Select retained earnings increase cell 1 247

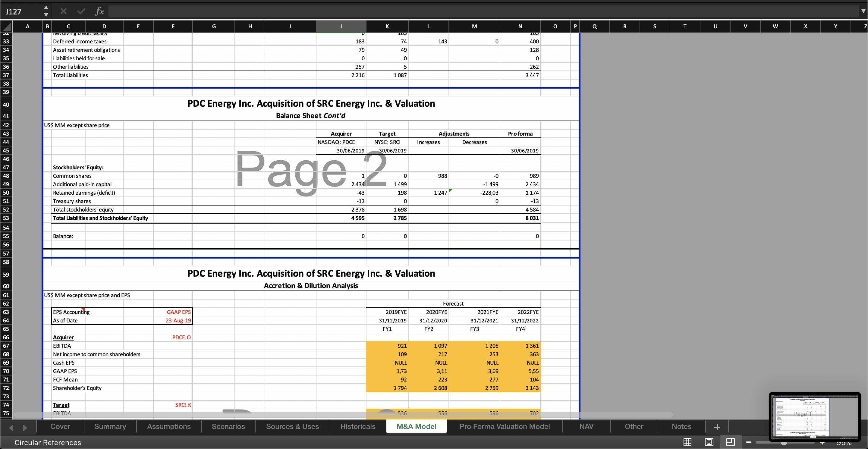pyautogui.click(x=428, y=193)
